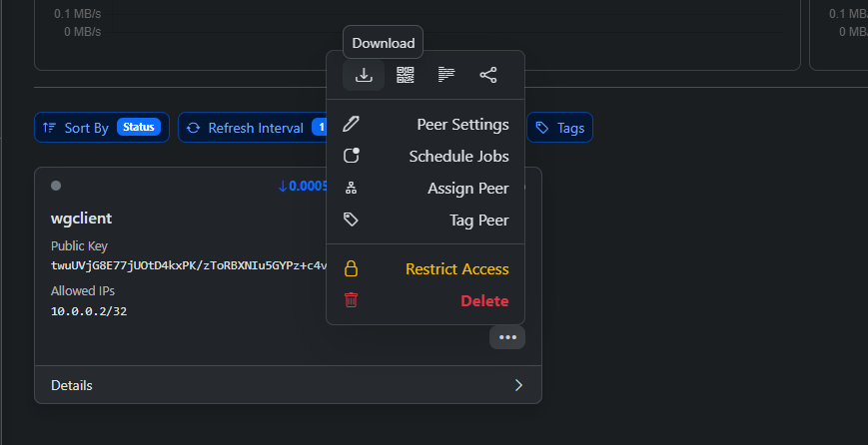Expand the Details row of wgclient
This screenshot has width=868, height=445.
click(x=288, y=385)
